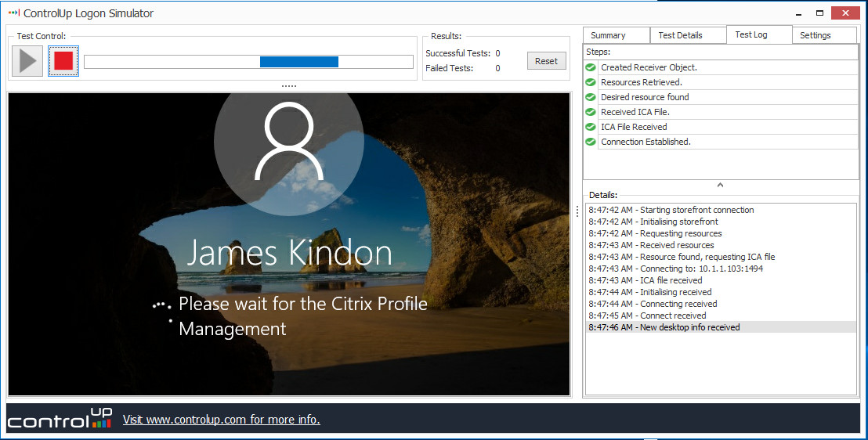Click green check for Resources Retrieved
868x440 pixels.
[x=591, y=82]
